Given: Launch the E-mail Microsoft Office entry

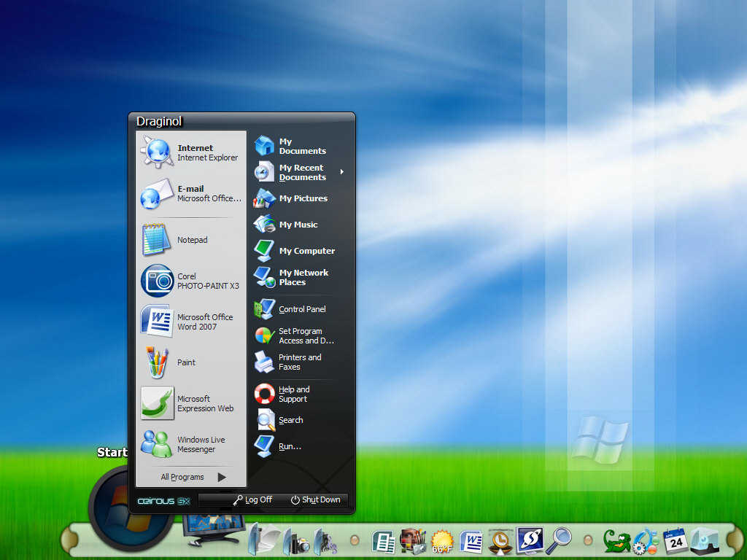Looking at the screenshot, I should pos(191,193).
